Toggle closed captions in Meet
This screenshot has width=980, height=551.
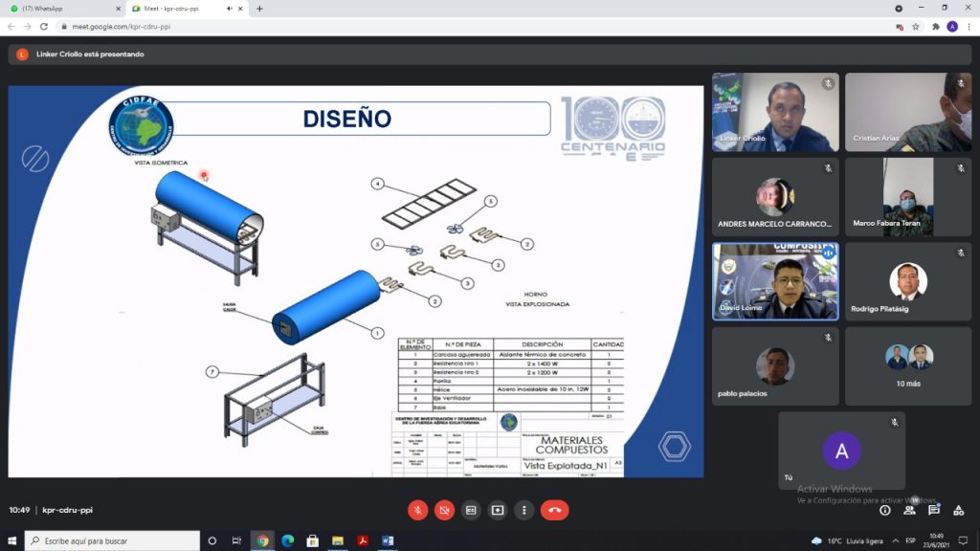(x=471, y=511)
